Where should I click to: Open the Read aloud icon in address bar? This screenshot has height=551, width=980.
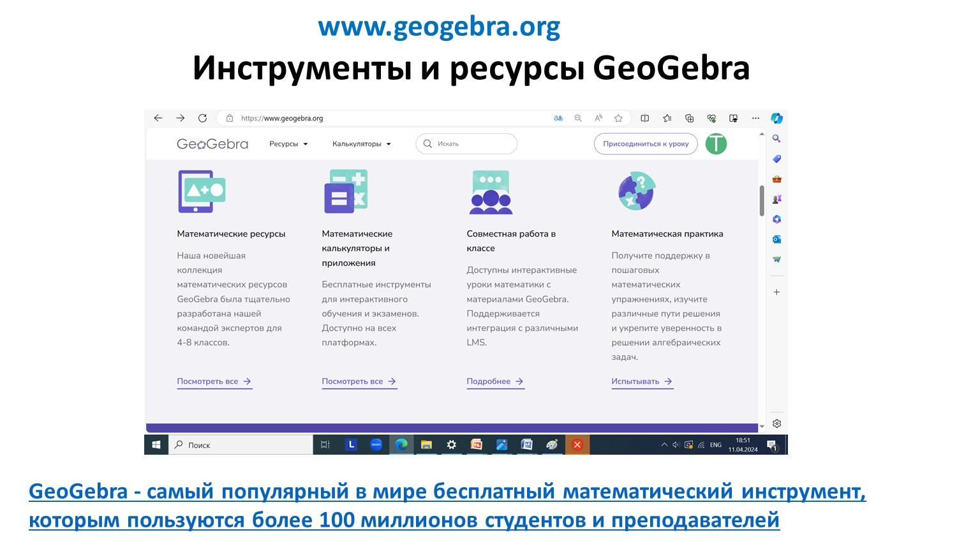(x=598, y=118)
